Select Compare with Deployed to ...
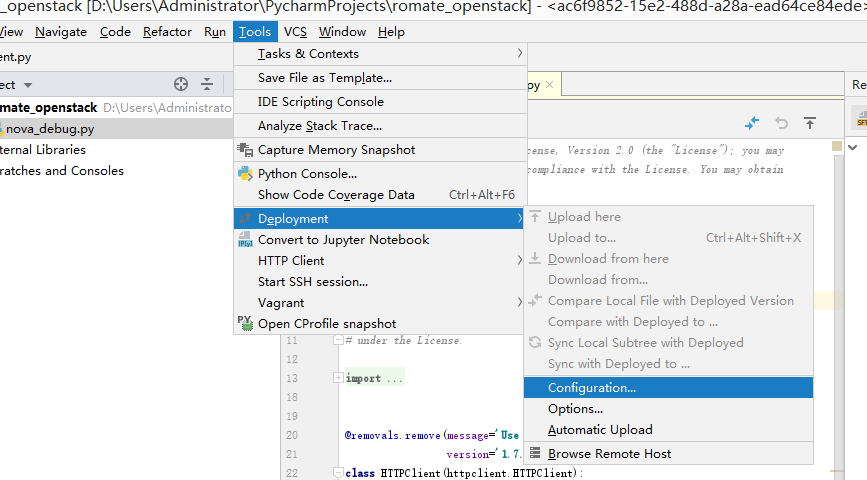This screenshot has width=867, height=480. point(668,322)
